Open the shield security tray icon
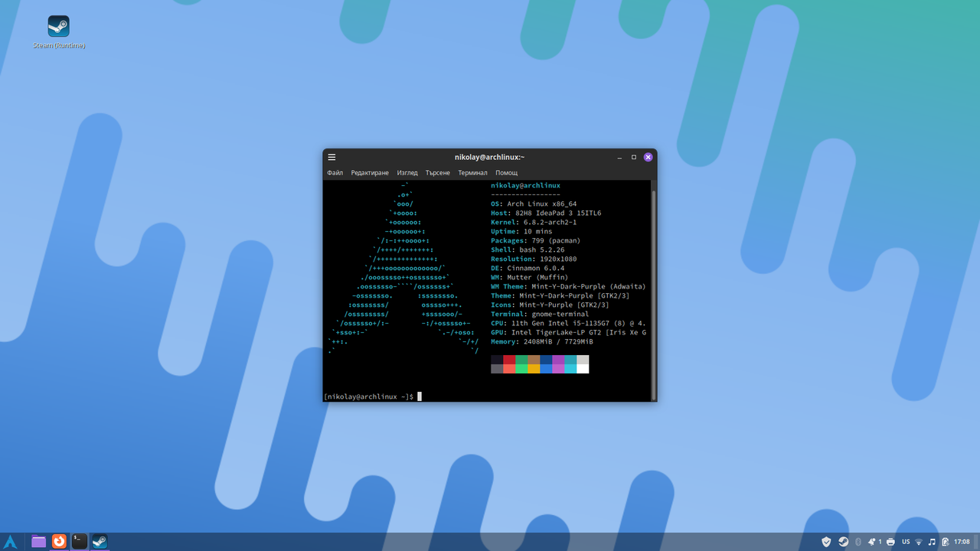 827,542
